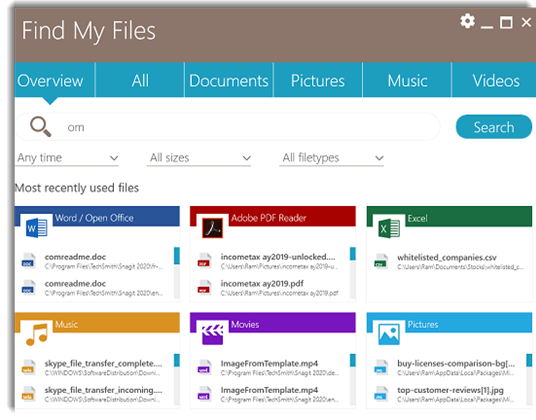Image resolution: width=536 pixels, height=420 pixels.
Task: Click the Search button
Action: pos(494,127)
